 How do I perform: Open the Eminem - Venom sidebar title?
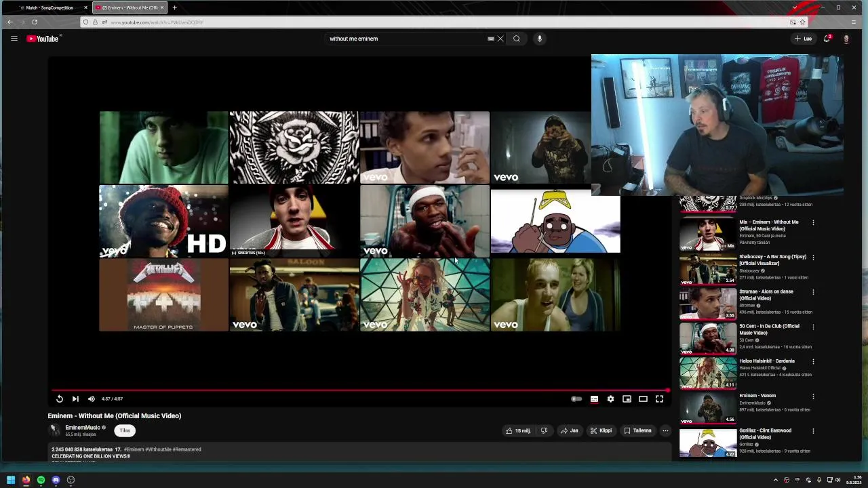(757, 396)
